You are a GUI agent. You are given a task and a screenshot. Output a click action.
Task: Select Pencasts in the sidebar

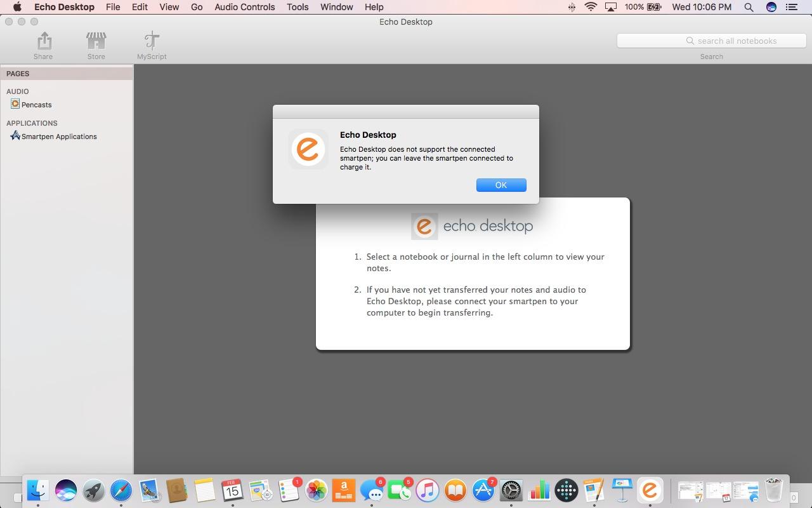tap(36, 105)
